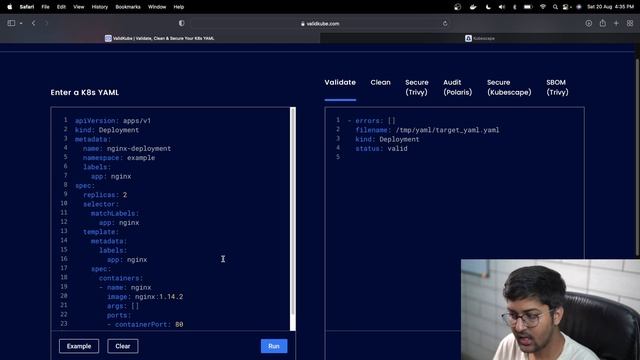Open the Safari menu
The height and width of the screenshot is (360, 640).
[x=27, y=7]
